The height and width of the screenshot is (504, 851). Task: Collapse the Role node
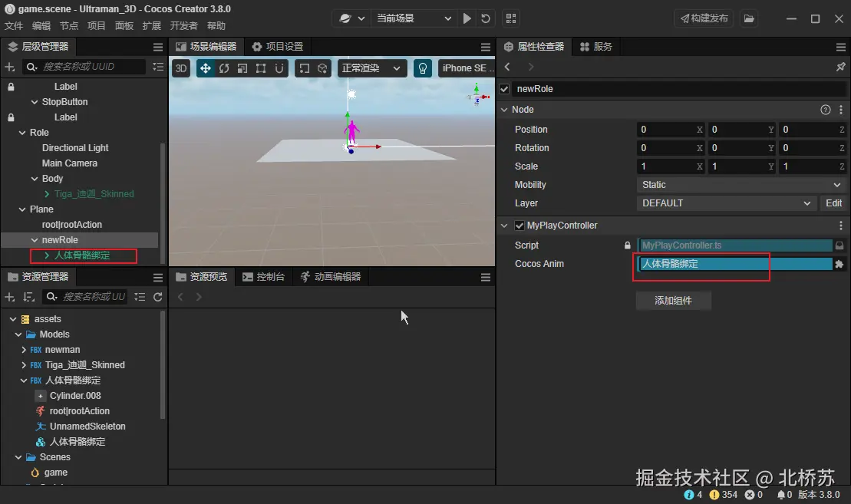(x=22, y=133)
